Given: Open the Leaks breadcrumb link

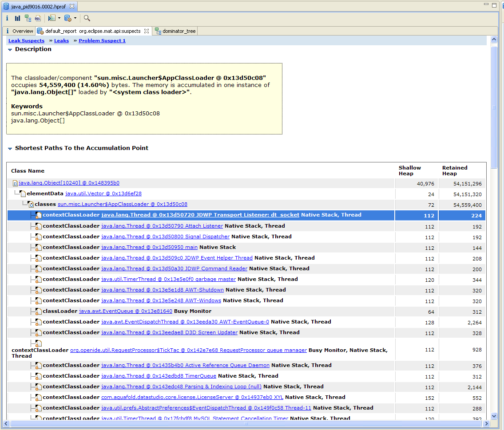Looking at the screenshot, I should click(x=61, y=41).
